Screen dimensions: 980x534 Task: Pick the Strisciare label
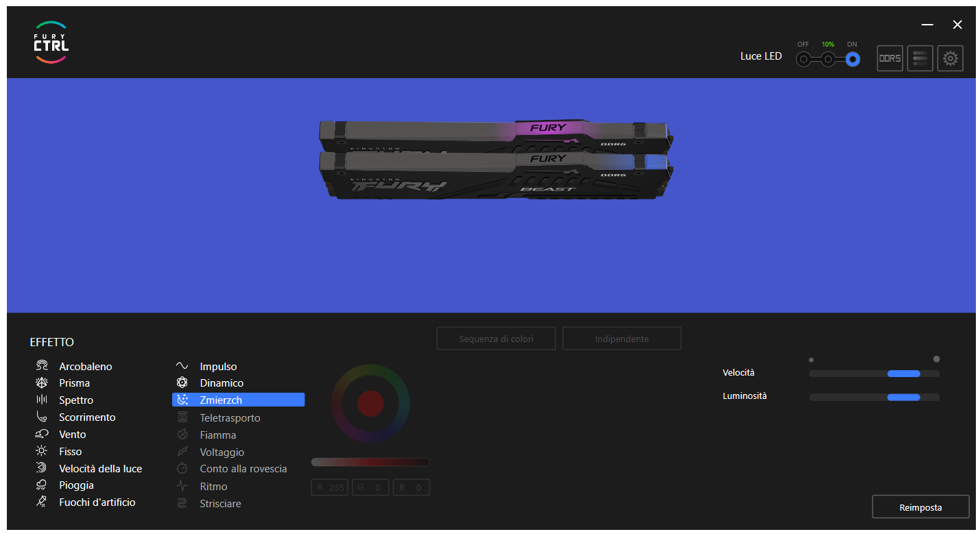pyautogui.click(x=221, y=504)
